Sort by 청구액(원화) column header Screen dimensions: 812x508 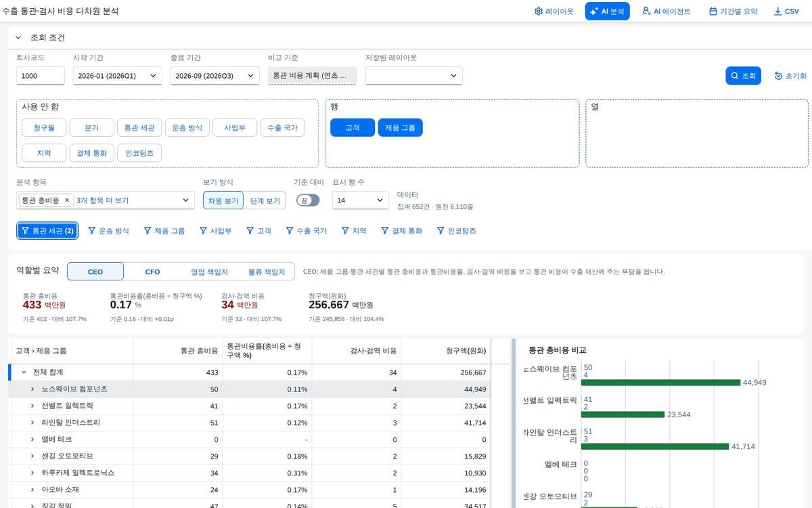point(445,351)
